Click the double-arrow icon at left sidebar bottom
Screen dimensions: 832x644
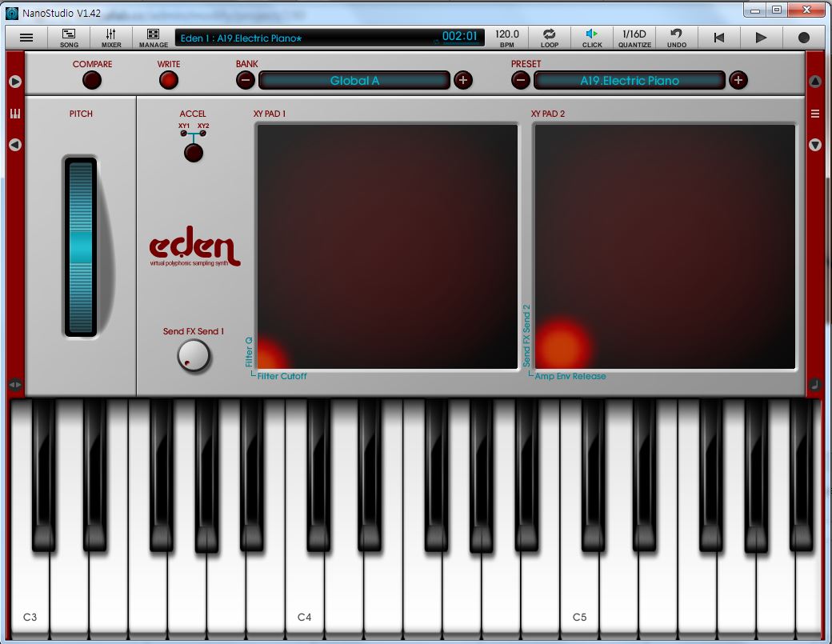click(15, 385)
